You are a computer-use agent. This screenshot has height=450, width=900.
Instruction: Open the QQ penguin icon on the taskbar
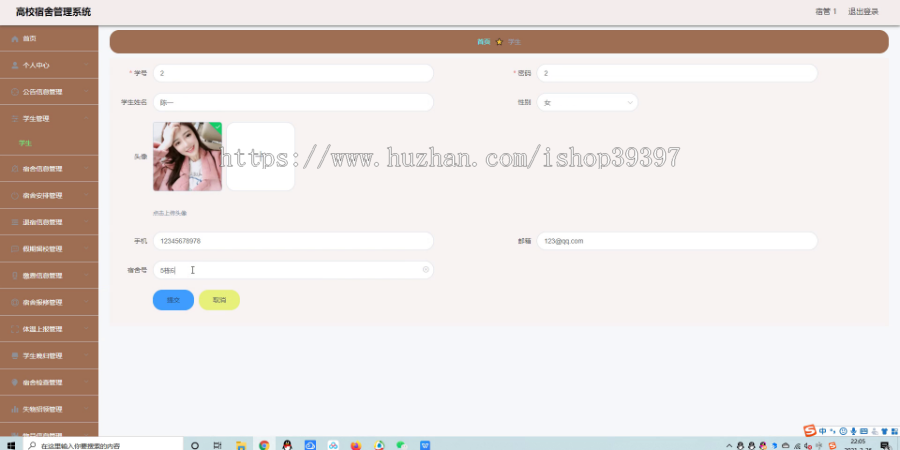(287, 445)
